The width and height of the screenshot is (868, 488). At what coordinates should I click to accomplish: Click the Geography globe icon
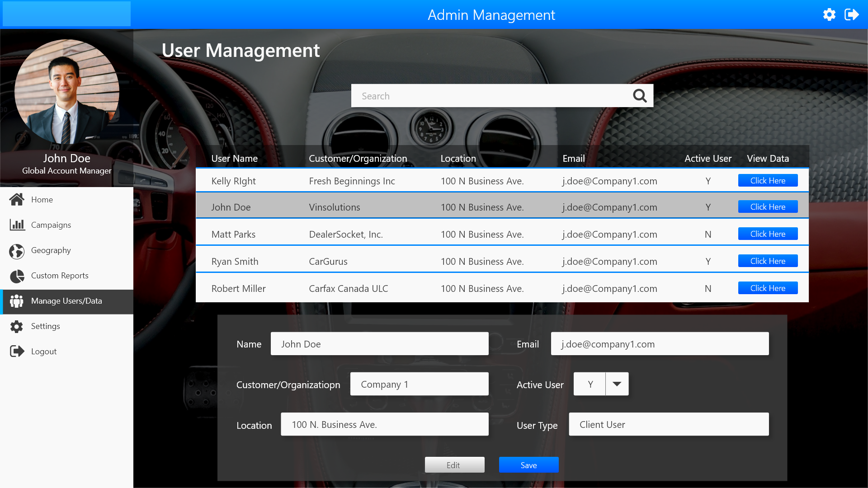point(17,251)
